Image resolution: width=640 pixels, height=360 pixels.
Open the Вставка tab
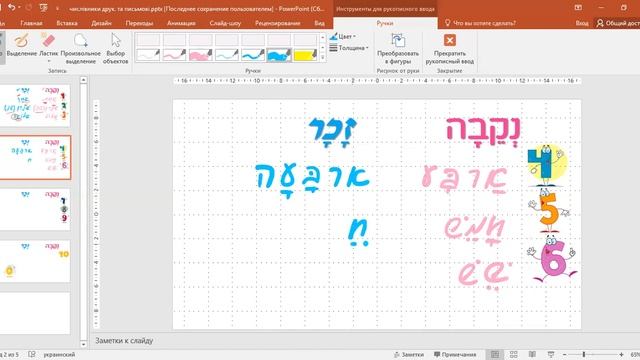pos(67,23)
